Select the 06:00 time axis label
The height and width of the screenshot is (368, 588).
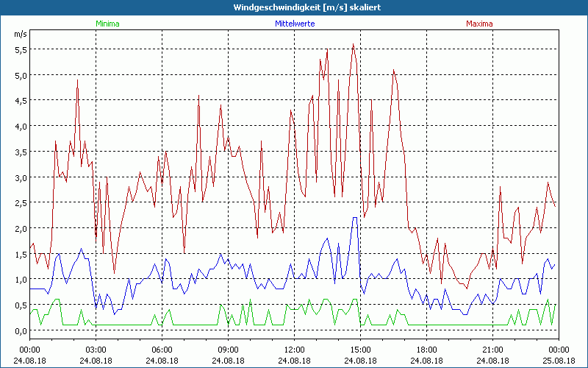[x=162, y=349]
